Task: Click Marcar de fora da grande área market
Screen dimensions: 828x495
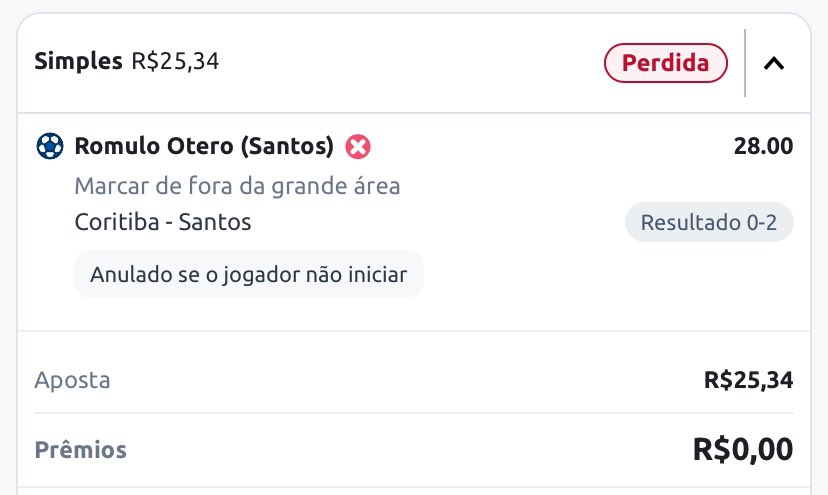Action: point(237,186)
